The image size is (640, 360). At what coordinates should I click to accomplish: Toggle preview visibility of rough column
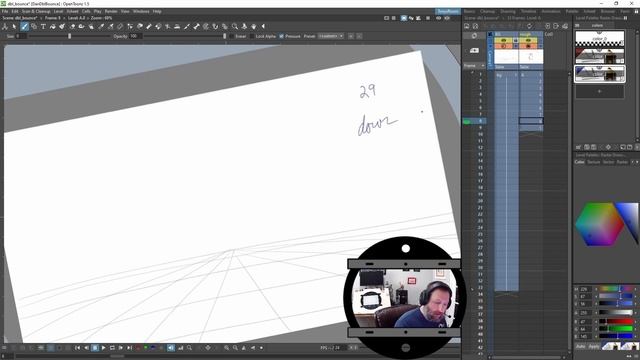pos(529,40)
